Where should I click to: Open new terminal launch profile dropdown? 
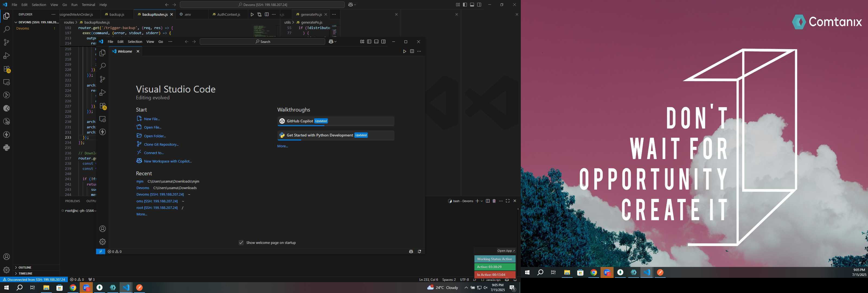(482, 201)
